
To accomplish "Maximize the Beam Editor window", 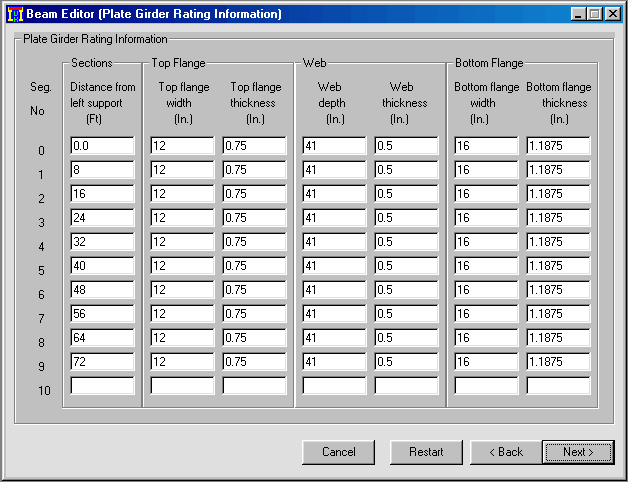I will tap(595, 14).
